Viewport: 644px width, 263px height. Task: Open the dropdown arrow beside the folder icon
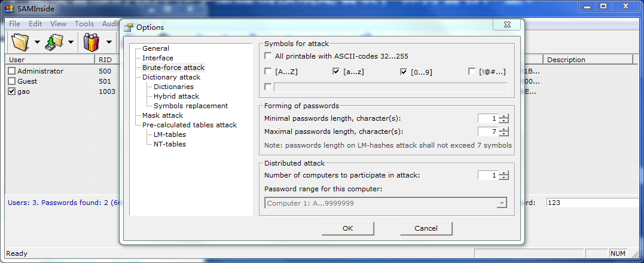click(x=37, y=42)
